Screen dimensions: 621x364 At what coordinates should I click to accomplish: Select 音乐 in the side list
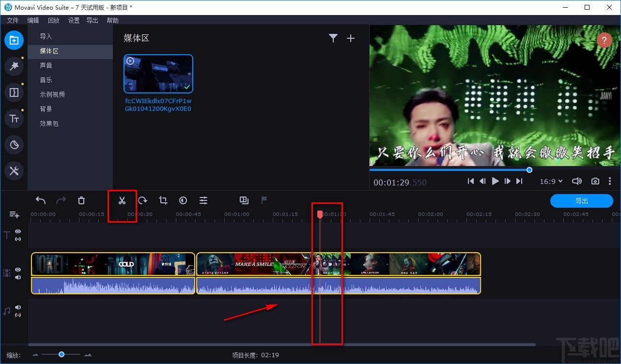click(x=70, y=80)
